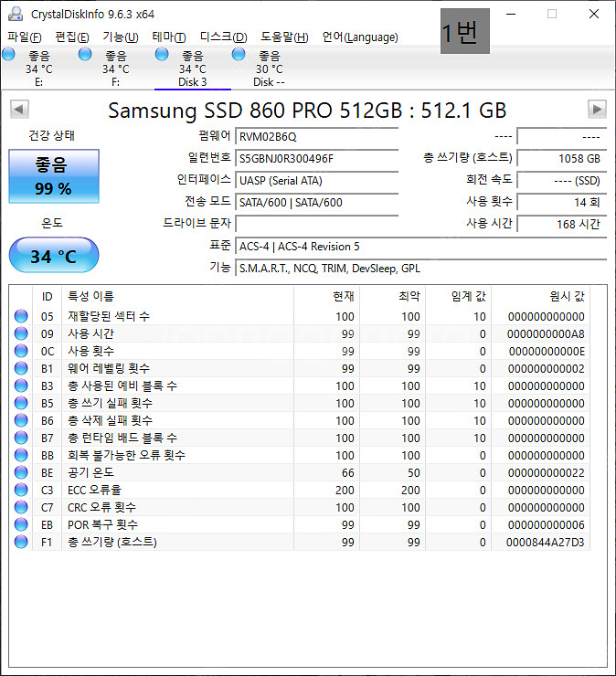
Task: Click status icon of row B5 총 쓰기 실패 횟수
Action: click(x=21, y=403)
